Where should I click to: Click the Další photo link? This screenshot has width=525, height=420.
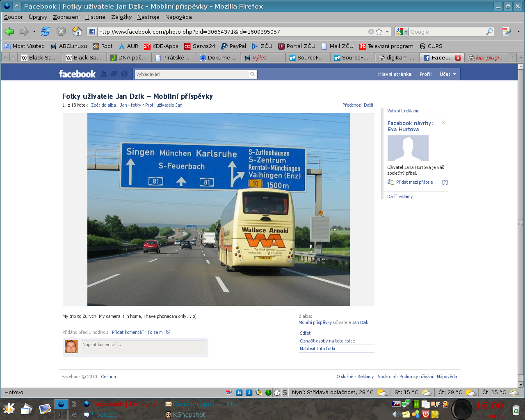[368, 105]
